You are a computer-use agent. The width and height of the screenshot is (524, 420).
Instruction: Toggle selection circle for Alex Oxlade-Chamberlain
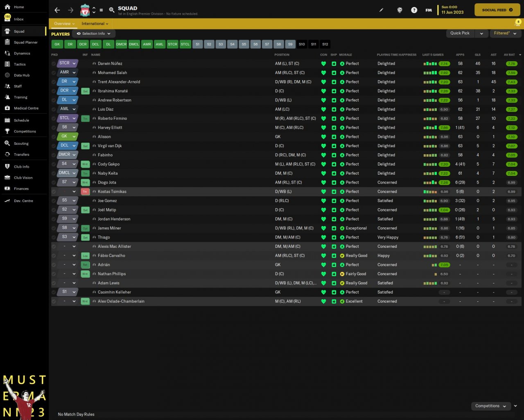[x=54, y=301]
